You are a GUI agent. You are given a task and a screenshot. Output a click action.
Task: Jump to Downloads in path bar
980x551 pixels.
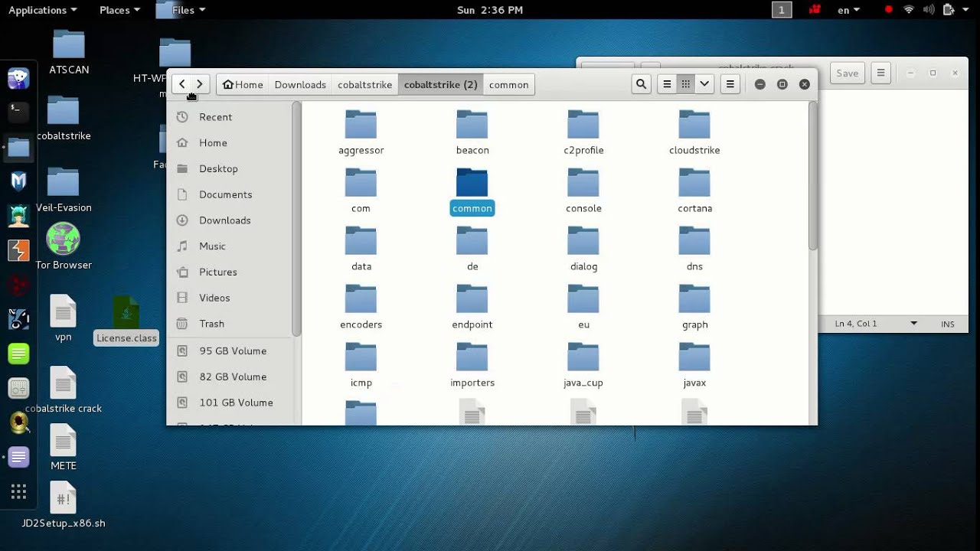[300, 84]
